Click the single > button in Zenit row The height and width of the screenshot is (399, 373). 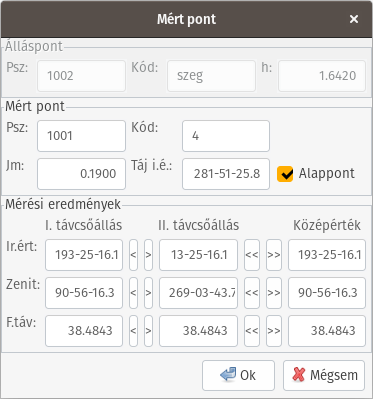pyautogui.click(x=148, y=293)
